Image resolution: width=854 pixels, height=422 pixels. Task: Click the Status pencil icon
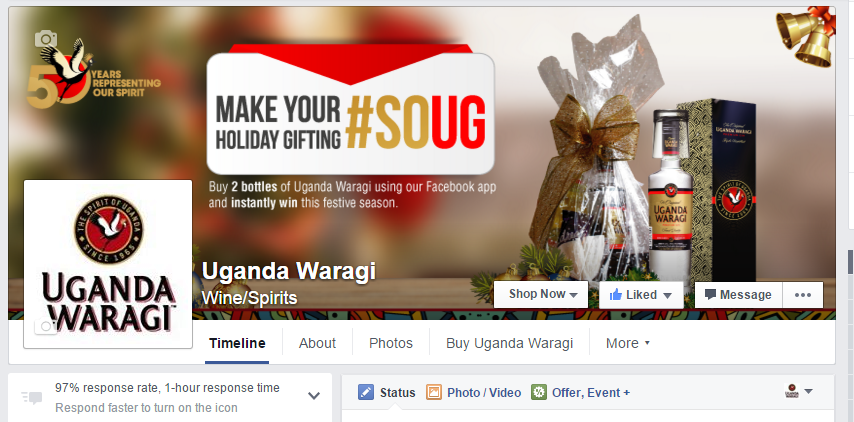pyautogui.click(x=366, y=393)
